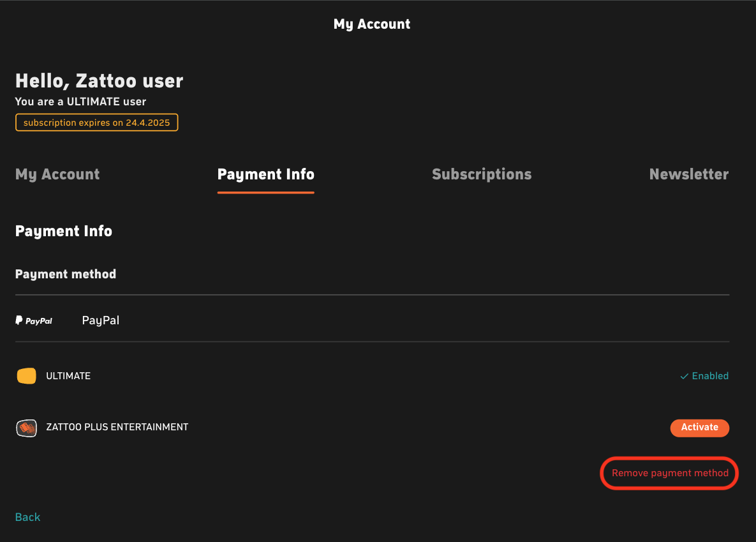Click the You are a ULTIMATE user text
Image resolution: width=756 pixels, height=542 pixels.
pos(80,102)
